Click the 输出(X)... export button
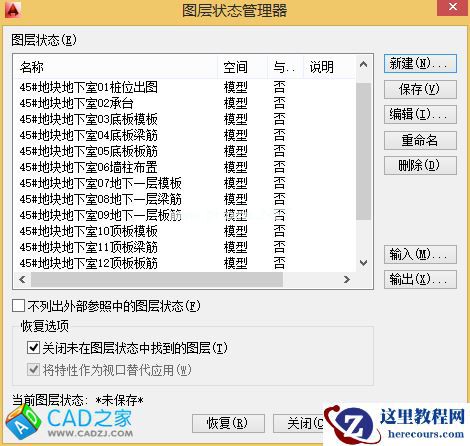This screenshot has height=446, width=470. pyautogui.click(x=420, y=279)
